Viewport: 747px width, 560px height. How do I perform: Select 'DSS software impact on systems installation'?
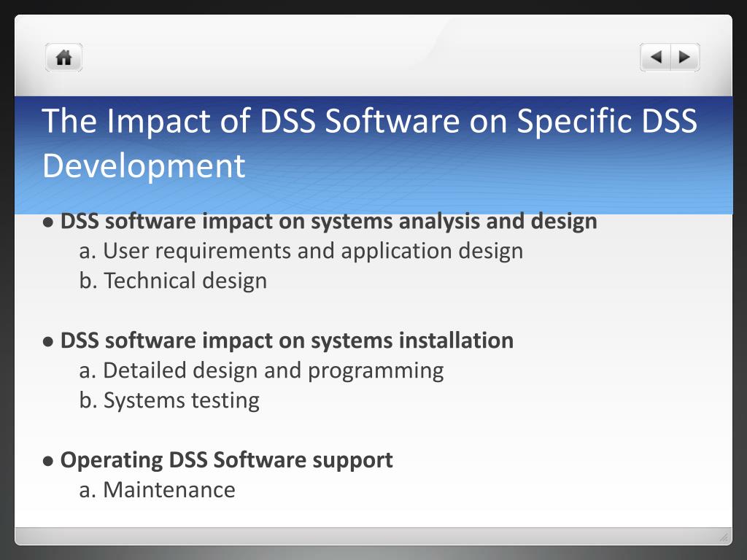click(287, 341)
